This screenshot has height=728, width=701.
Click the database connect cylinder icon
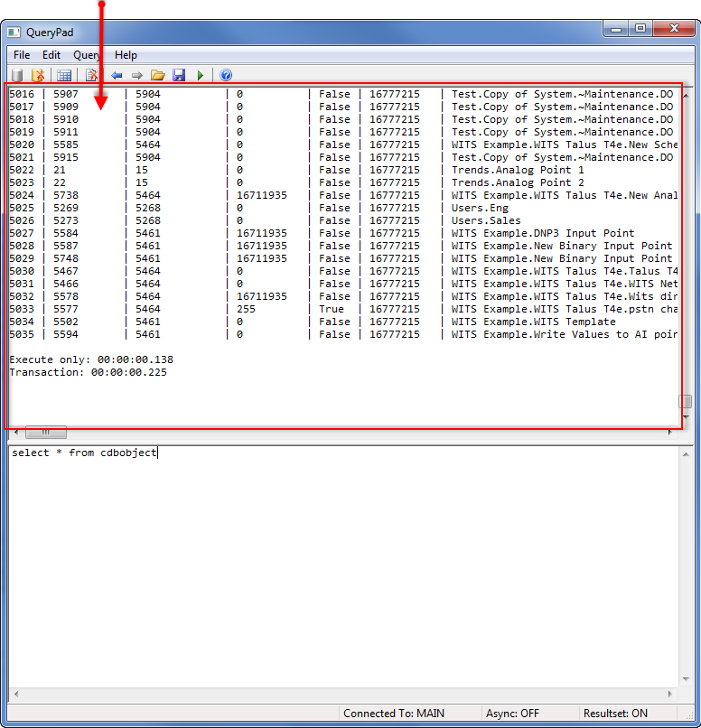pos(16,75)
